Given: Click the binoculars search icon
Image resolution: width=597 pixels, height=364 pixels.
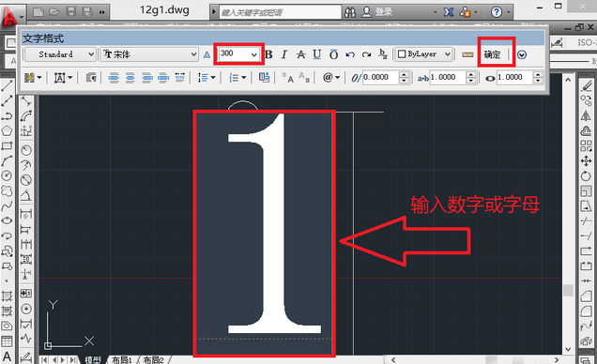Looking at the screenshot, I should coord(350,12).
